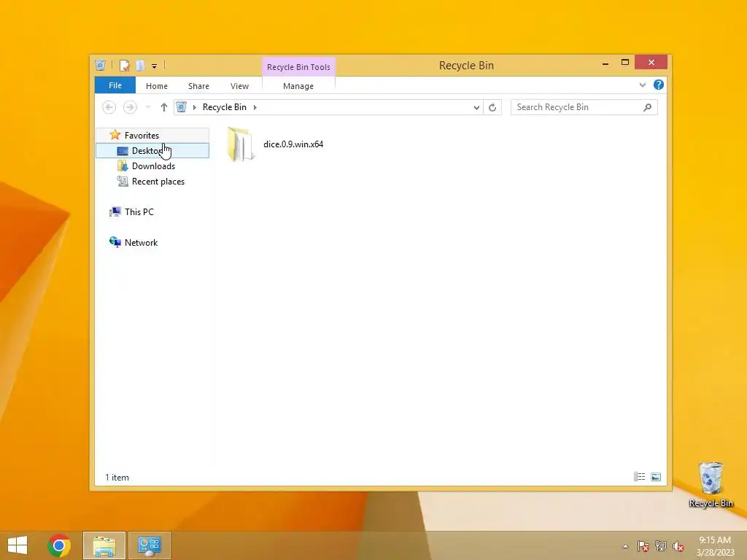Click the Properties quick access icon

(x=124, y=65)
